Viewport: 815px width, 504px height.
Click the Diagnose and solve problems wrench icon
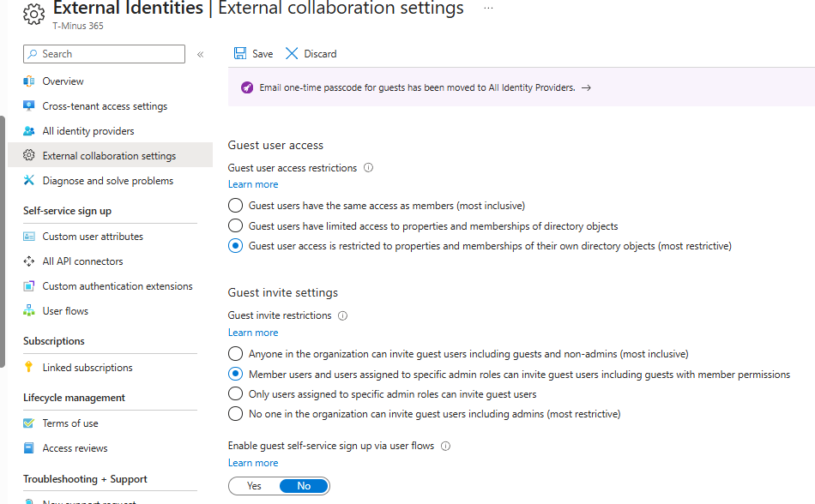[x=29, y=181]
